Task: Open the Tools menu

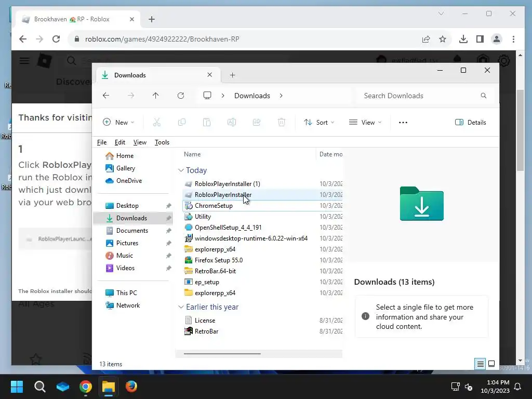Action: click(162, 142)
